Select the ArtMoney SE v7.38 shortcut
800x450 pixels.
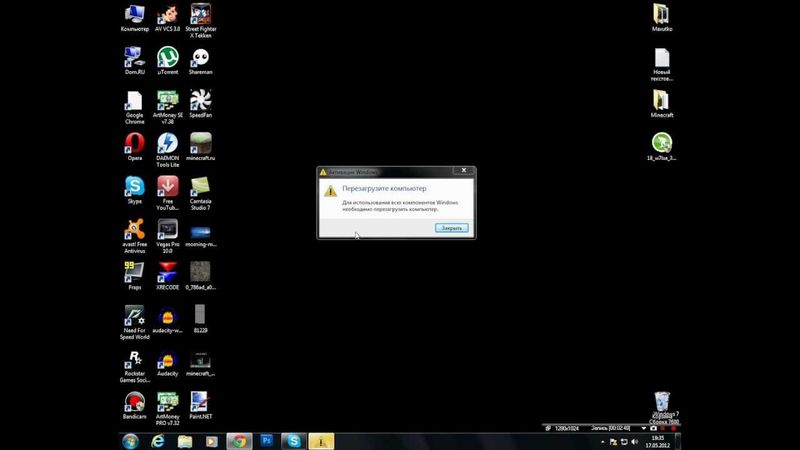[167, 107]
